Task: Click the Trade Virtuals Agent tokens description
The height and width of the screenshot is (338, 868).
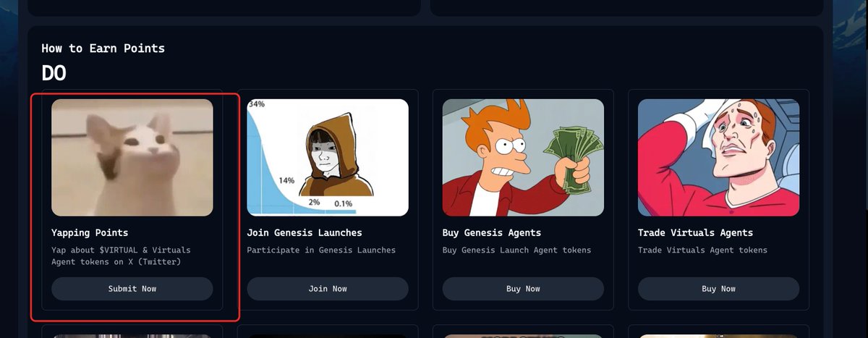Action: (x=702, y=250)
